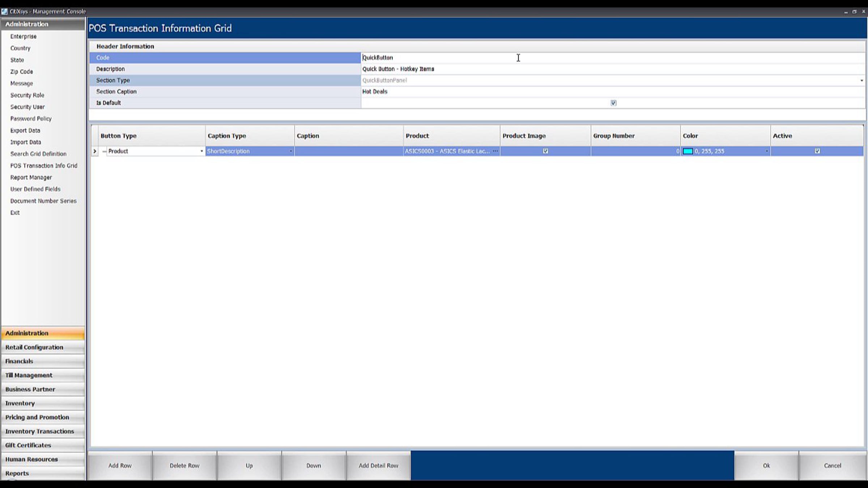Click the Add Detail Row button
Image resolution: width=868 pixels, height=488 pixels.
tap(378, 466)
